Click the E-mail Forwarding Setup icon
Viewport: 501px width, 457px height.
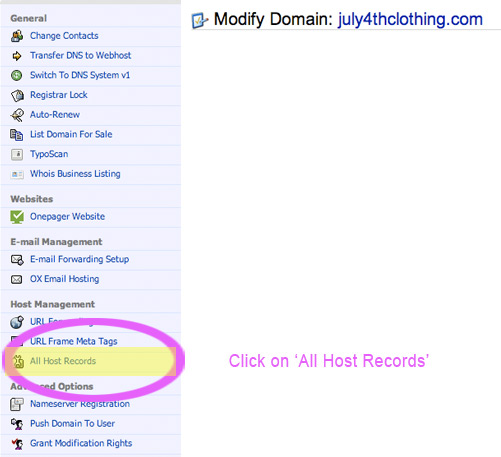(17, 260)
